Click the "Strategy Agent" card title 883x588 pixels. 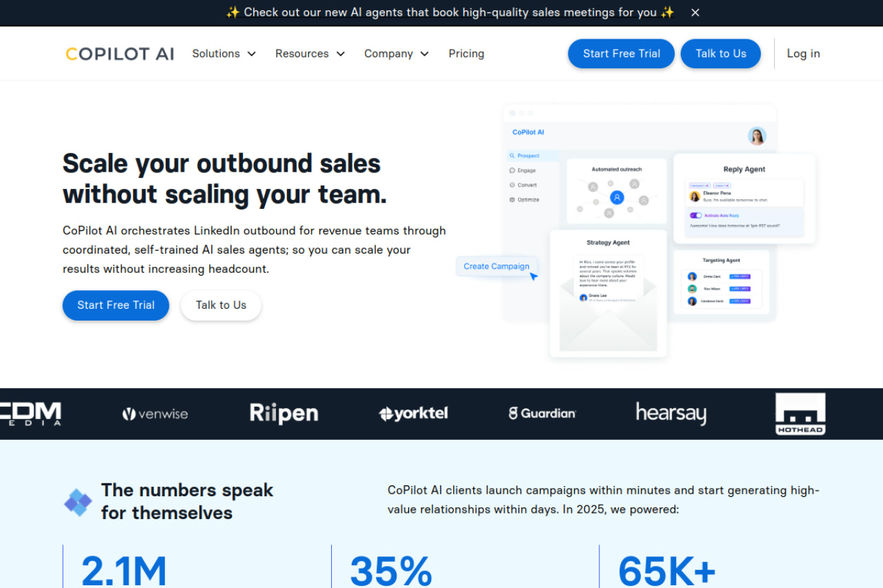(608, 243)
